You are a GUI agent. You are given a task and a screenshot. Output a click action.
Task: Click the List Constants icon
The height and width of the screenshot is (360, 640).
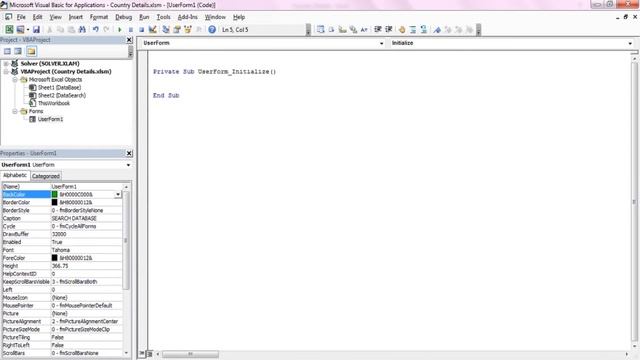click(331, 29)
